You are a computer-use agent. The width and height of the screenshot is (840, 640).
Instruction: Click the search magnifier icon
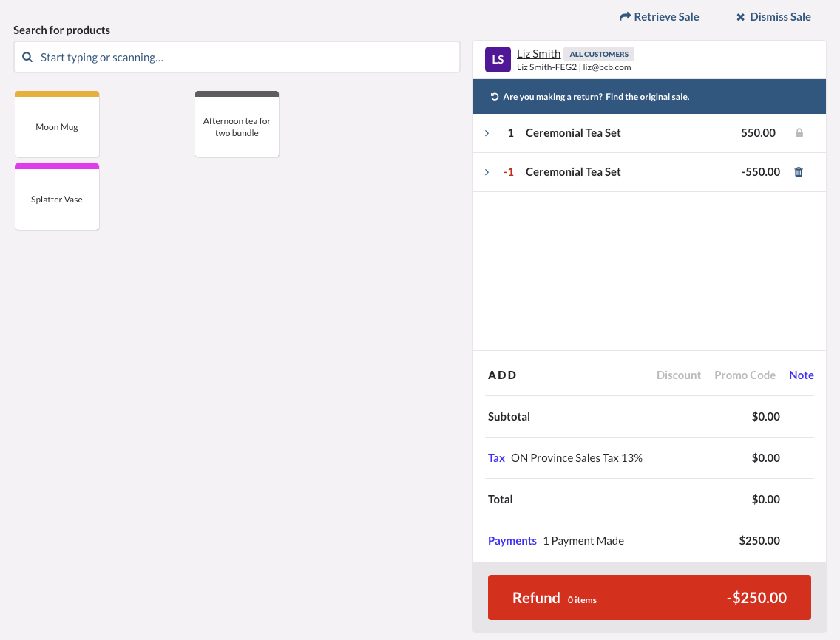[x=27, y=56]
